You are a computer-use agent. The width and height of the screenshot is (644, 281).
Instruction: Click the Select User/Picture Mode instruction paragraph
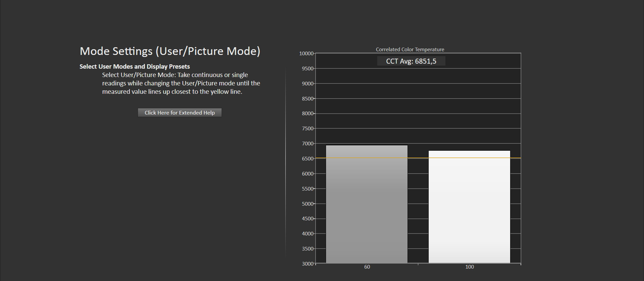181,83
